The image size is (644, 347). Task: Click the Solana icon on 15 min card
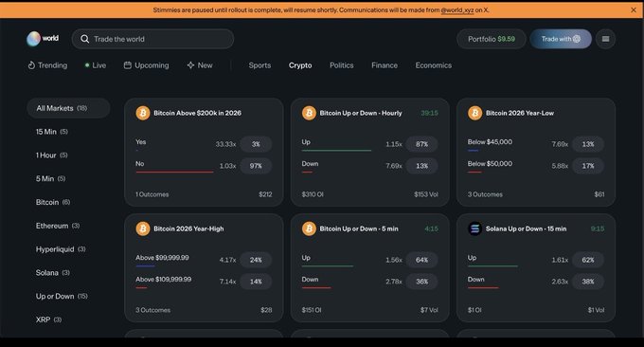click(x=474, y=228)
